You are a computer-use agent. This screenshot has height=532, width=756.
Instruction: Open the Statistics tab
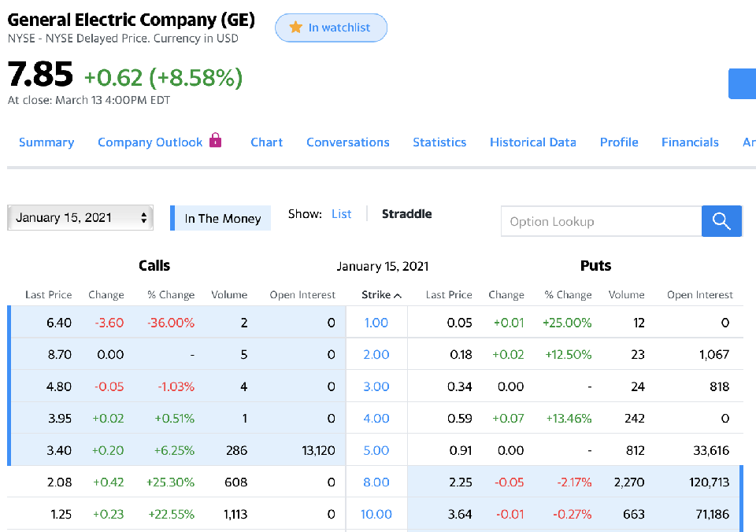(x=439, y=142)
